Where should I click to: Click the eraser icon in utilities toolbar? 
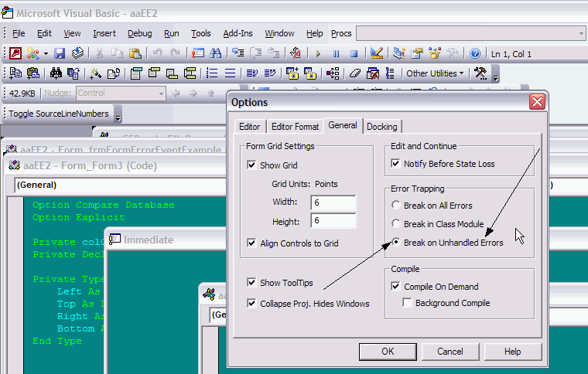click(355, 73)
